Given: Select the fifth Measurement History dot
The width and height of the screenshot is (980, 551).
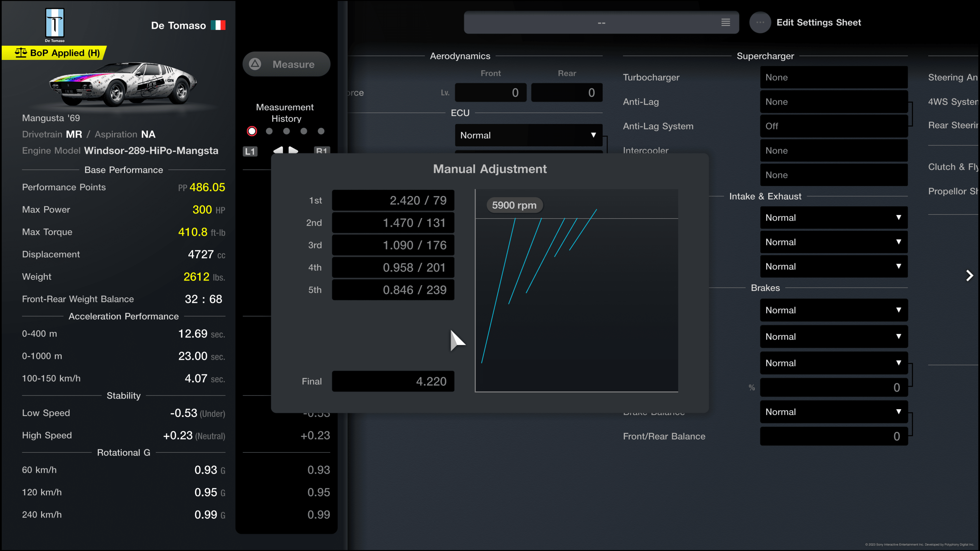Looking at the screenshot, I should click(321, 131).
